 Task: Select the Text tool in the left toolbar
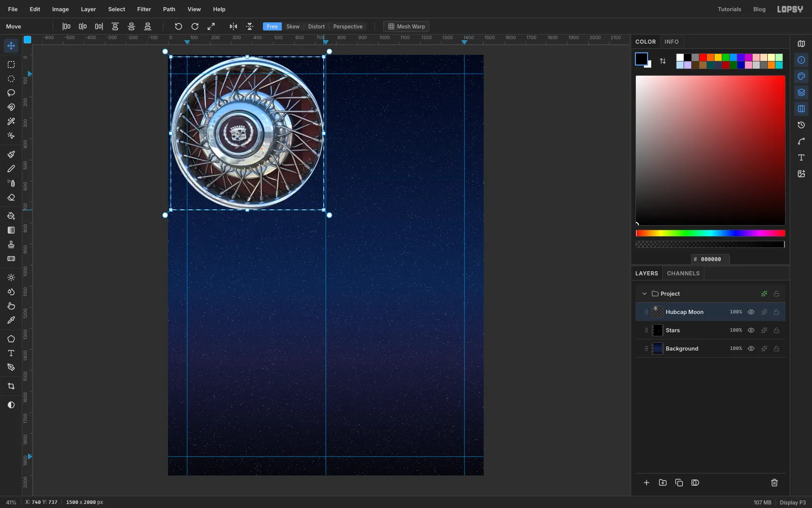point(11,353)
